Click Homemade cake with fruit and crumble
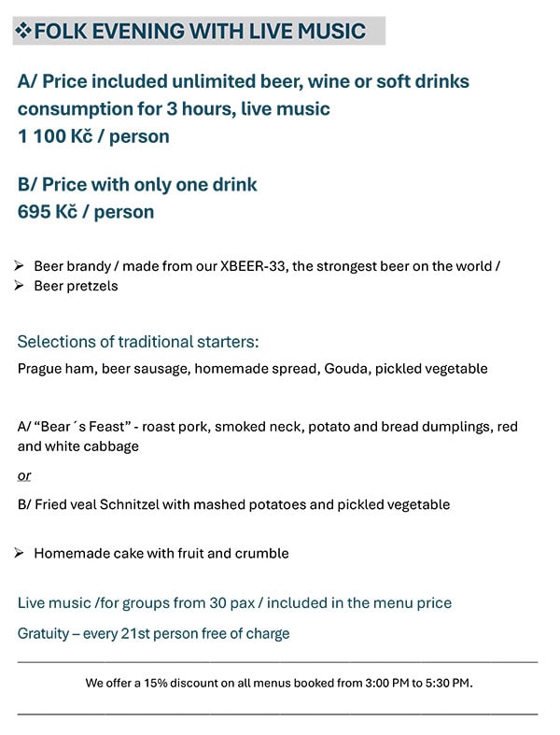Image resolution: width=560 pixels, height=735 pixels. 161,553
